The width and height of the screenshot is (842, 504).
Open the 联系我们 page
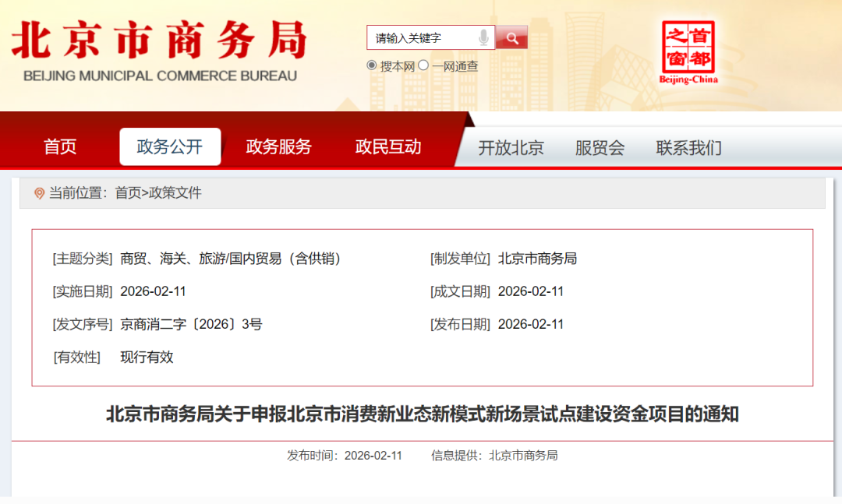click(x=688, y=148)
